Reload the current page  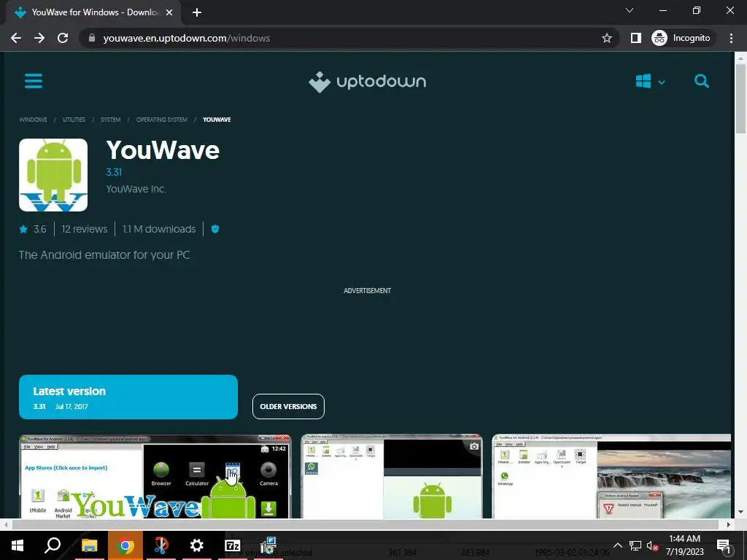point(63,38)
